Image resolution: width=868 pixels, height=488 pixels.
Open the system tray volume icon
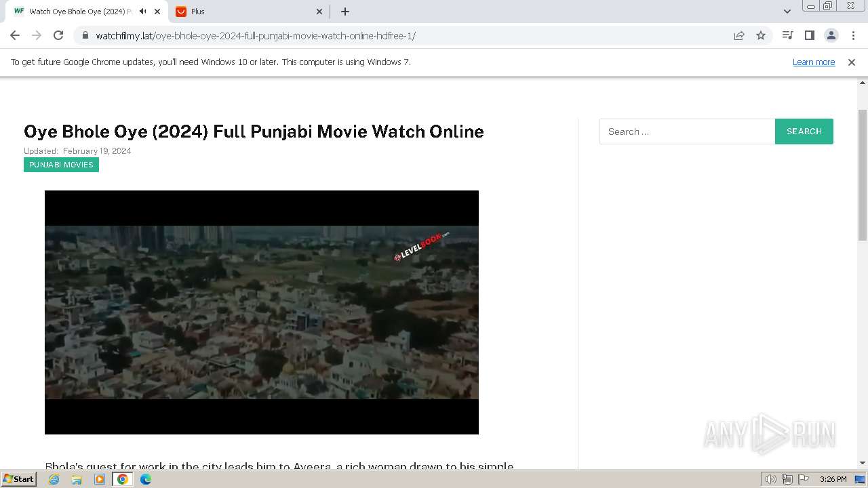tap(770, 479)
